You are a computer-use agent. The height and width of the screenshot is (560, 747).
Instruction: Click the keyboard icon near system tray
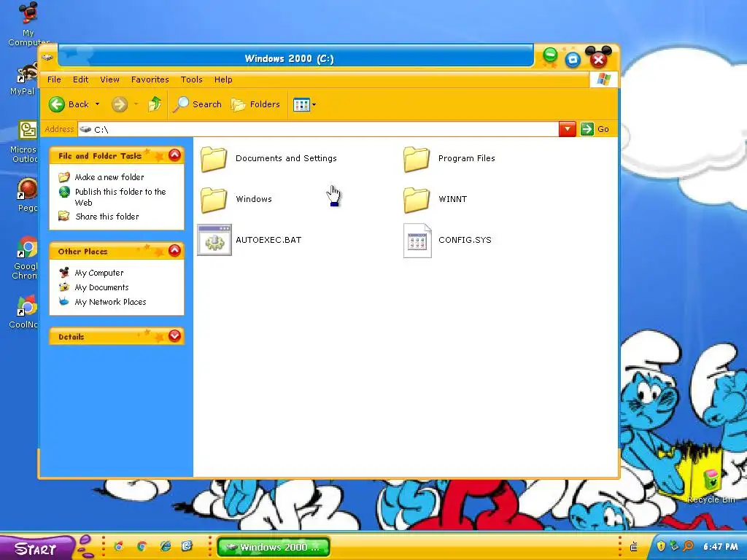point(634,547)
